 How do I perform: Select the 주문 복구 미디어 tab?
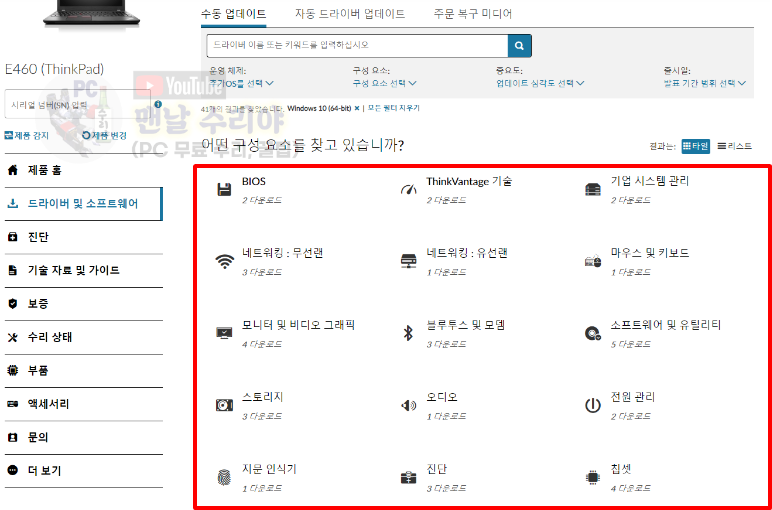pos(473,14)
